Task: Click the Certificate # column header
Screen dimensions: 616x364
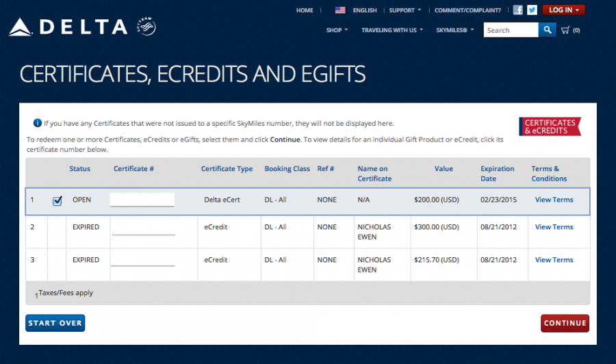Action: point(133,168)
